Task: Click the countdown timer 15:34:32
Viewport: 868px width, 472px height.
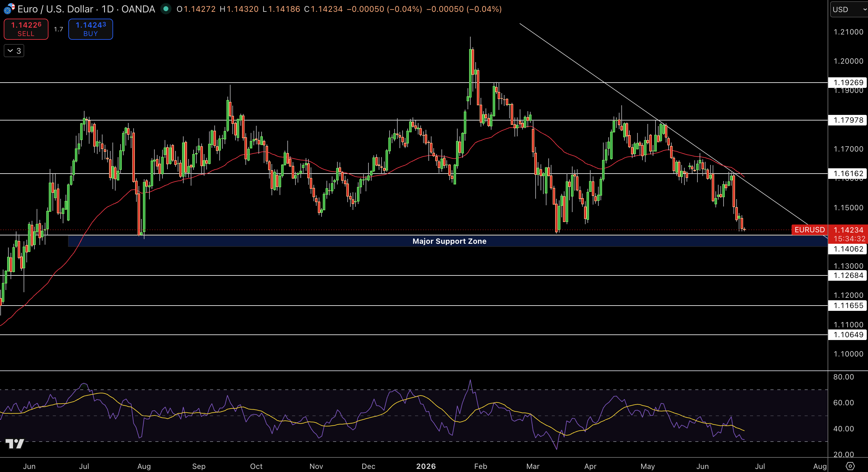Action: tap(849, 238)
